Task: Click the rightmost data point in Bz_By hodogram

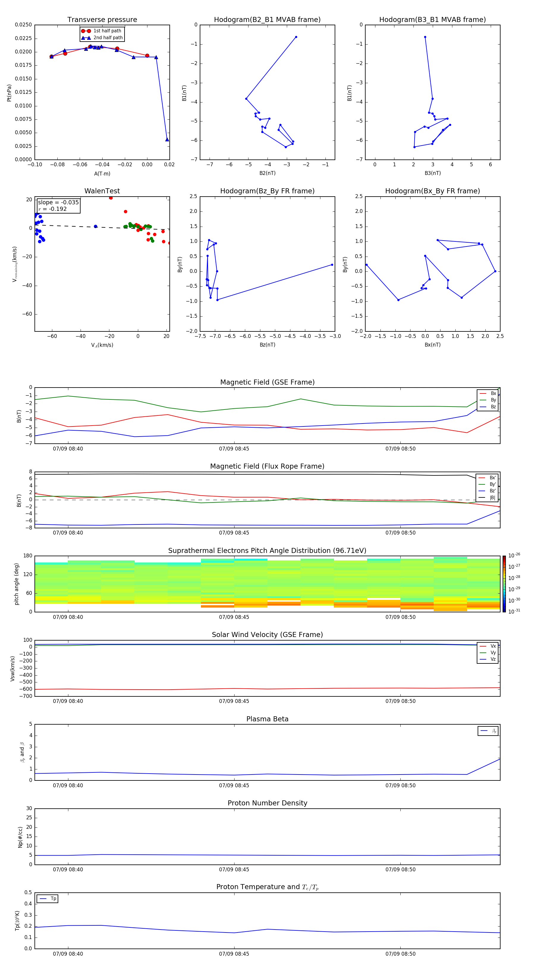Action: point(332,265)
